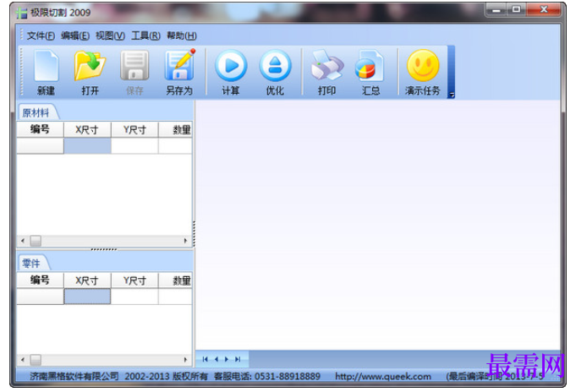Click http://www.queek.com in status bar
The height and width of the screenshot is (392, 581).
pos(383,377)
